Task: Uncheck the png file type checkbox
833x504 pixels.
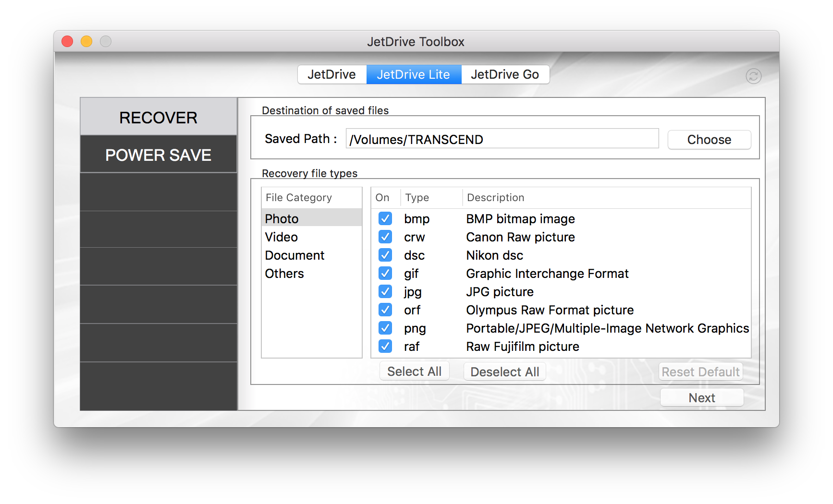Action: 385,328
